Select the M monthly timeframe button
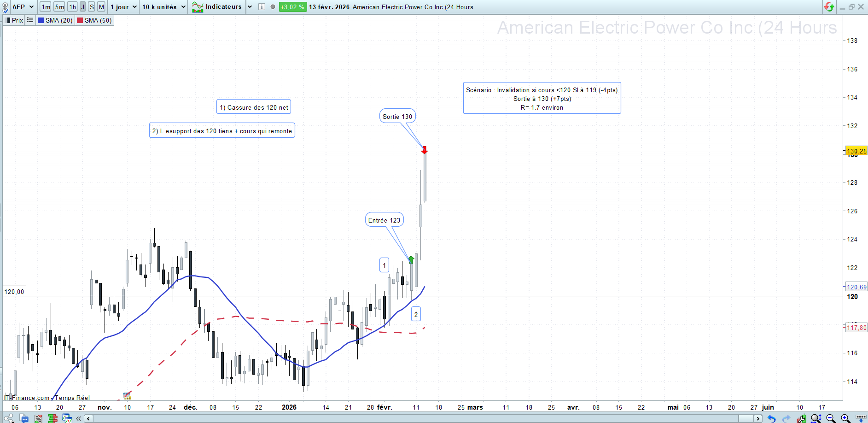Image resolution: width=868 pixels, height=423 pixels. (x=101, y=7)
